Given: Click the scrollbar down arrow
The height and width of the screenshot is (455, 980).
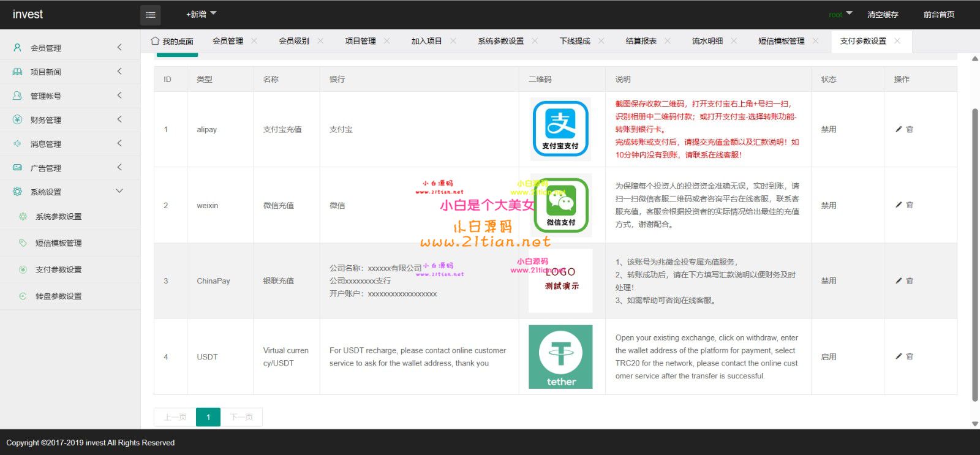Looking at the screenshot, I should coord(975,424).
